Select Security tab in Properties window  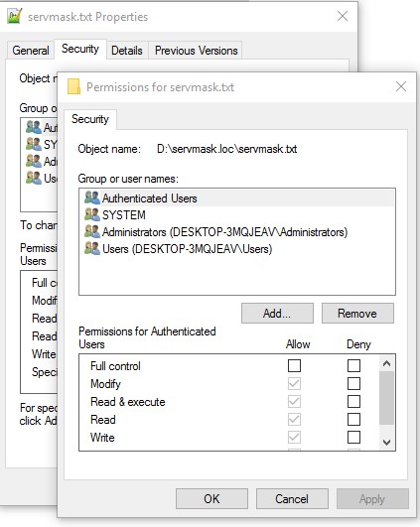(80, 49)
